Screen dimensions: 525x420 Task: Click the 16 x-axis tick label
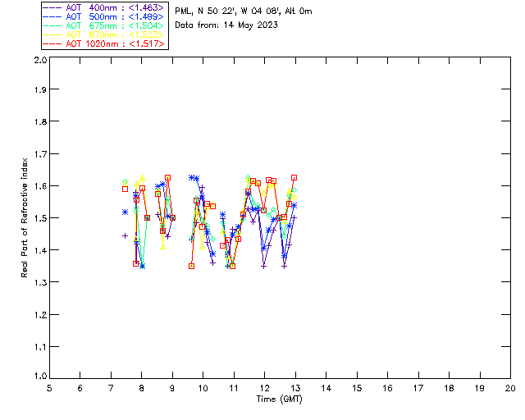(388, 388)
